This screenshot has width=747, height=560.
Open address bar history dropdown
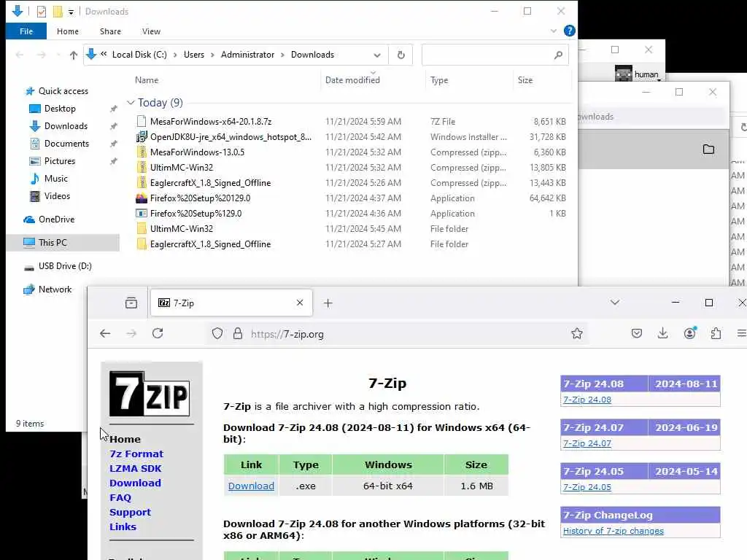tap(377, 55)
